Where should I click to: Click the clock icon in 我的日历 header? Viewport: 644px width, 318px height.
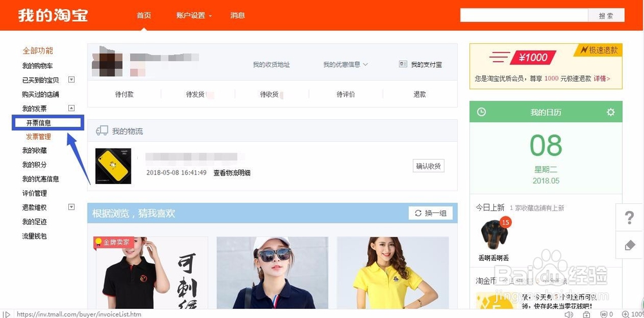tap(481, 112)
